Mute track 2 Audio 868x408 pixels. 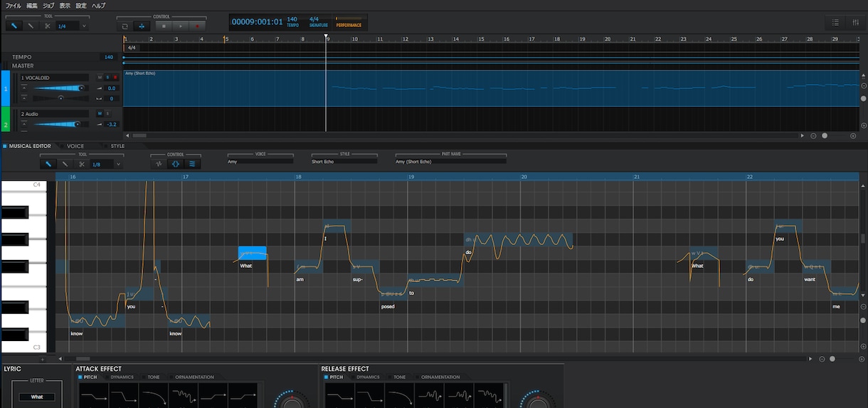coord(100,113)
